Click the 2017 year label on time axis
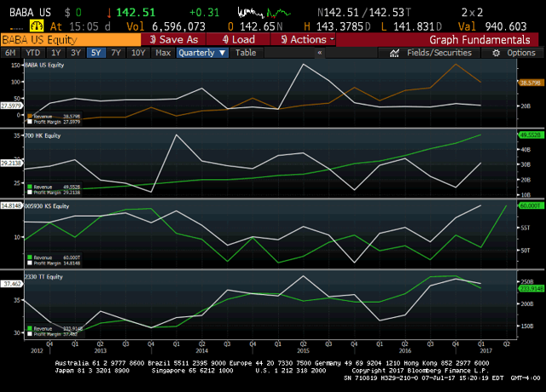This screenshot has height=392, width=546. [486, 351]
